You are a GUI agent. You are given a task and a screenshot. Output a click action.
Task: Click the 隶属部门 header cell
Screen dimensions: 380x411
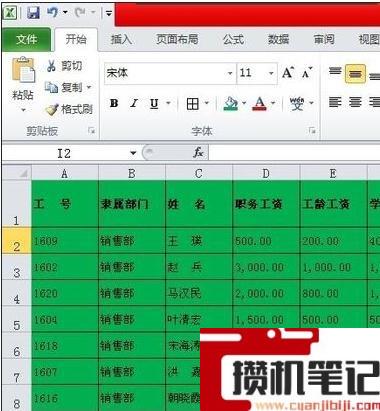132,204
